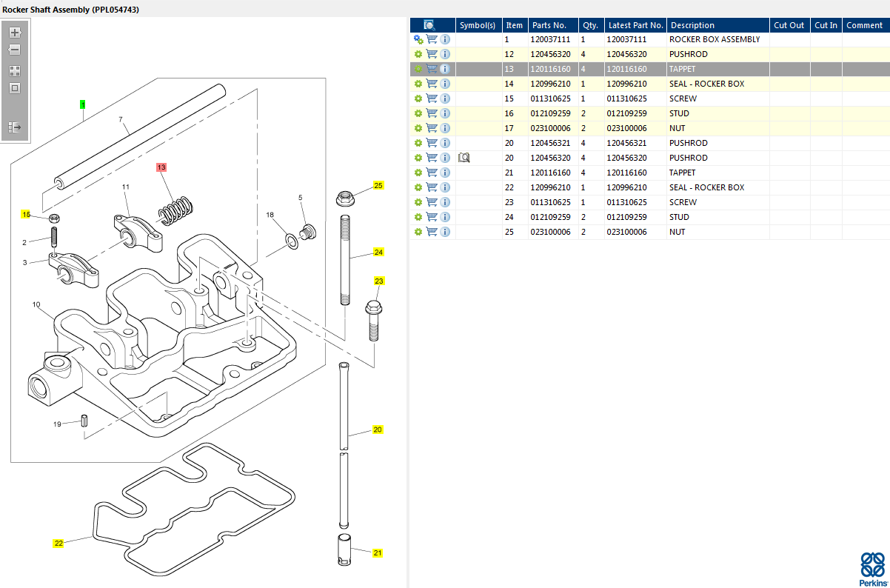Click the zoom in plus button
Screen dimensions: 890x588
pyautogui.click(x=15, y=33)
